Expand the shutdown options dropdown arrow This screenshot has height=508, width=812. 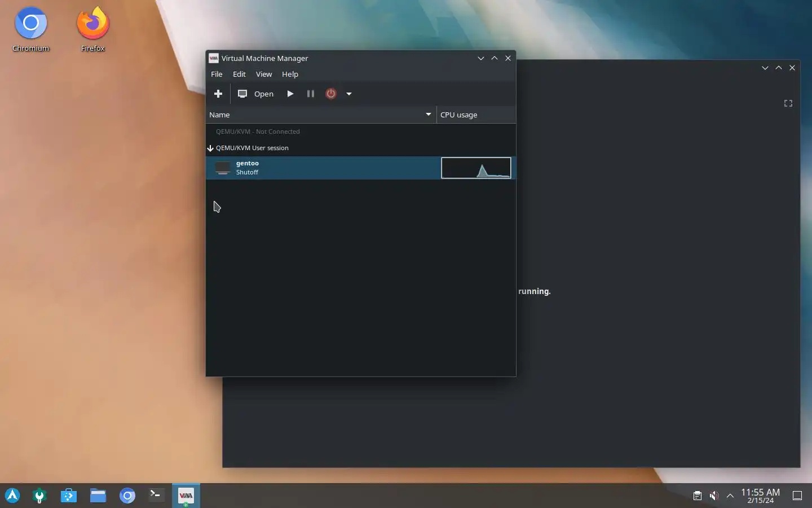pos(349,94)
